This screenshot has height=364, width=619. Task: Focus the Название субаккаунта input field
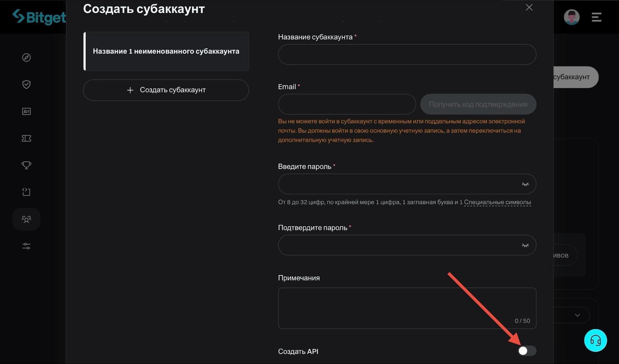[407, 54]
